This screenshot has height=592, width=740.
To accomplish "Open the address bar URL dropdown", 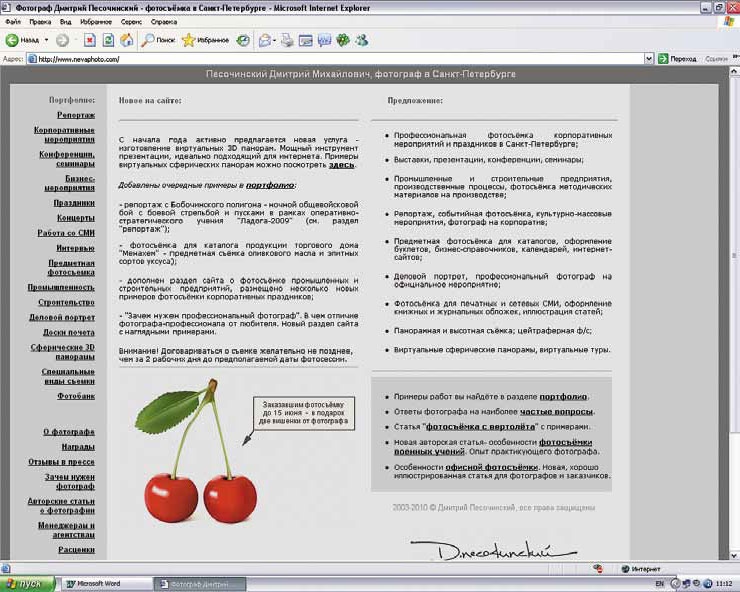I will [x=649, y=59].
